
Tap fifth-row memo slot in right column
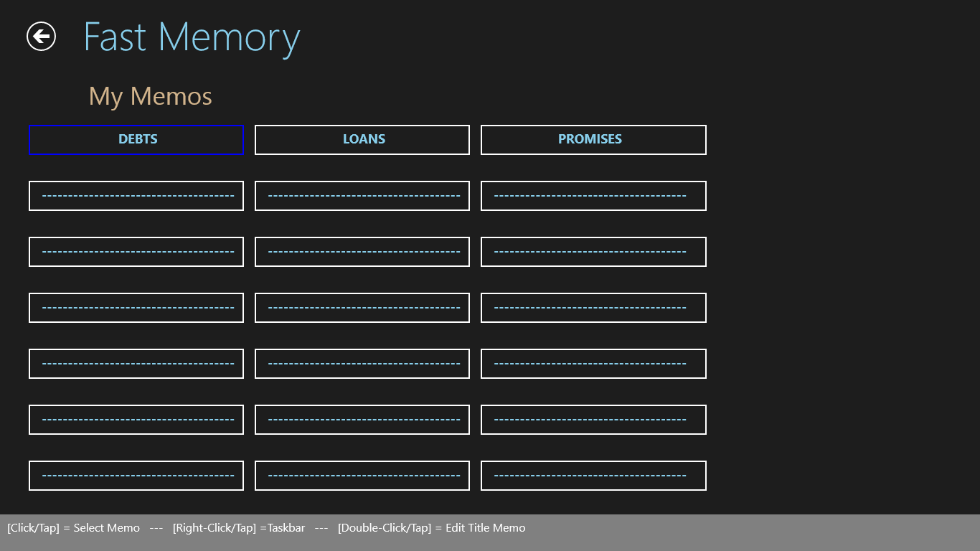[x=593, y=364]
